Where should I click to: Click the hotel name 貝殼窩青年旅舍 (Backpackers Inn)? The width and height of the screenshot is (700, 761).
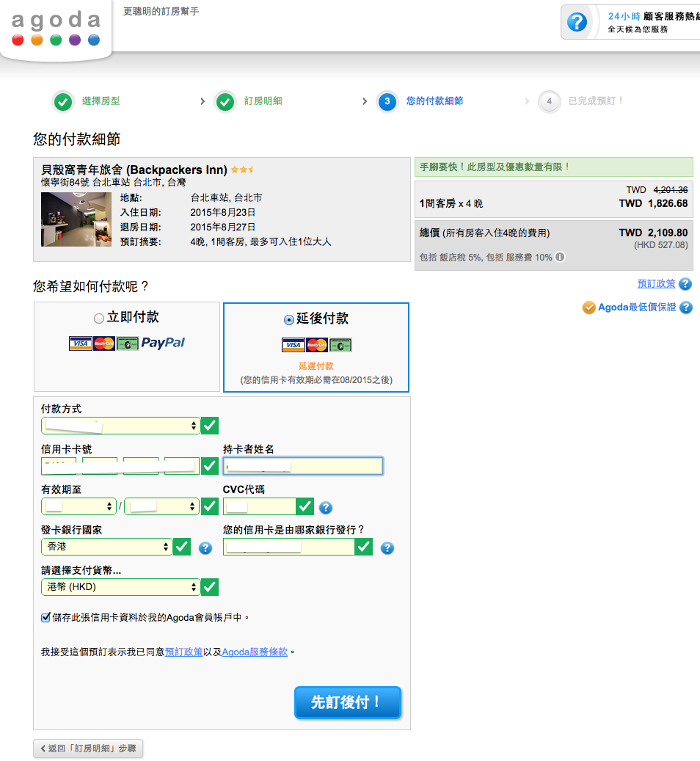(x=134, y=170)
